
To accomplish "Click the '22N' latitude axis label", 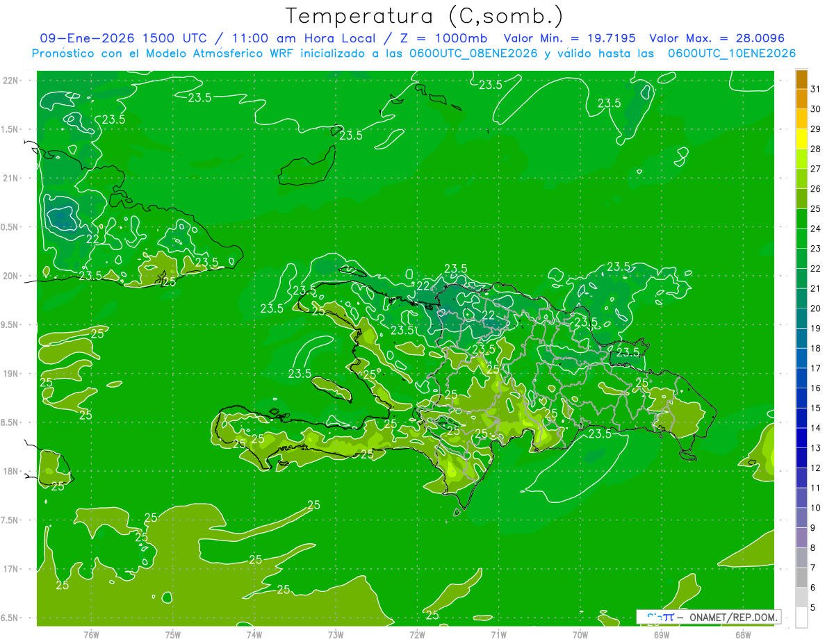I will (x=12, y=81).
